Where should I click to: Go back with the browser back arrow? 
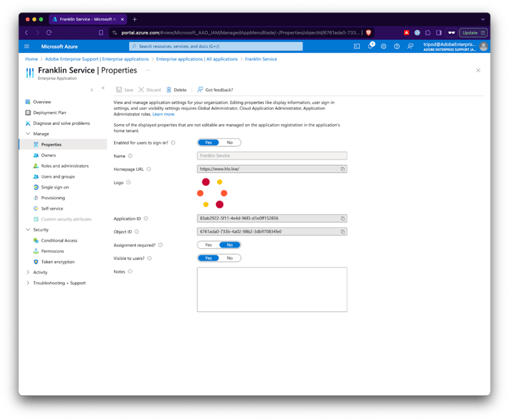tap(26, 33)
